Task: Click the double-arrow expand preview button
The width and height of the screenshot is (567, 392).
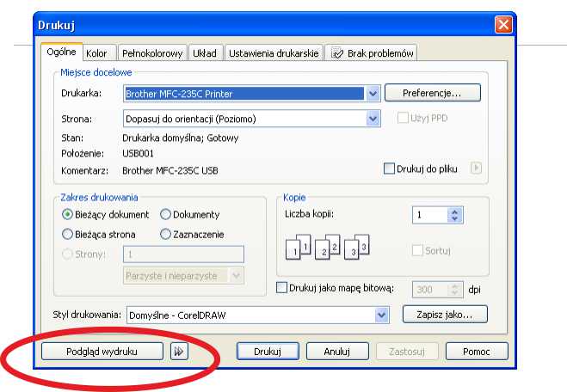Action: tap(179, 351)
